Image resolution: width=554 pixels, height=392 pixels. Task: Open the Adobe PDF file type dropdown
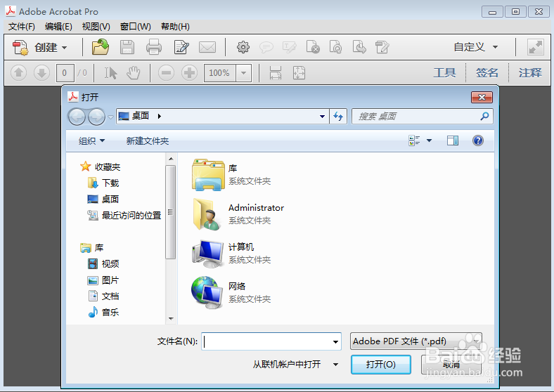coord(416,341)
